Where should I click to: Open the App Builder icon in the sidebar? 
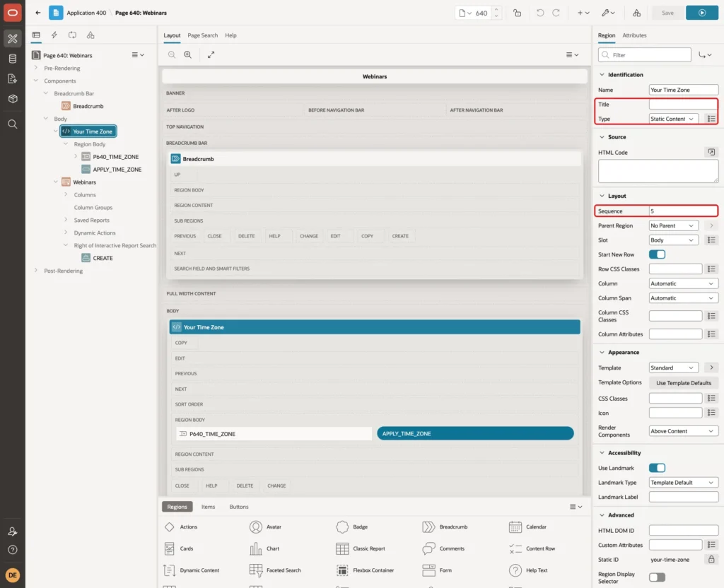13,39
